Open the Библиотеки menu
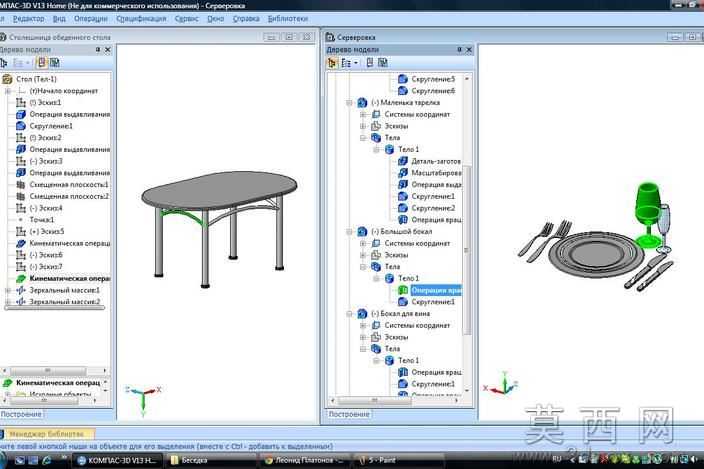 click(288, 19)
